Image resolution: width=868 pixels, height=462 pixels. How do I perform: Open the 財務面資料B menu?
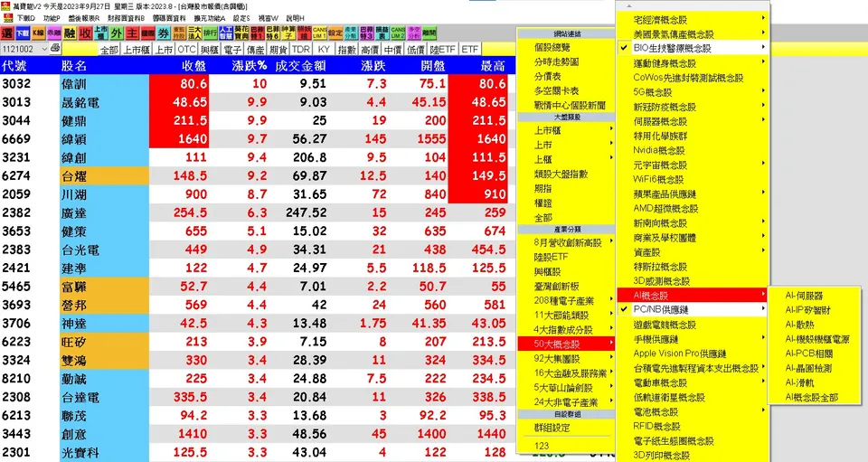pyautogui.click(x=127, y=18)
